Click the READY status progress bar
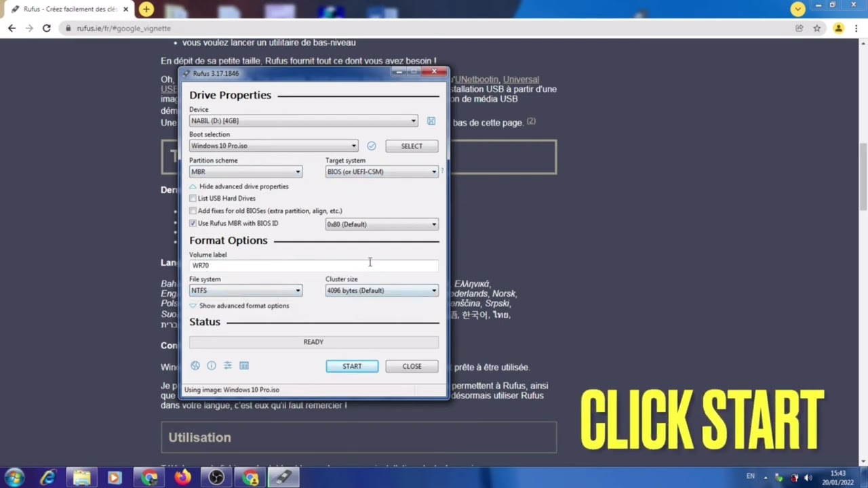The width and height of the screenshot is (868, 488). click(313, 342)
